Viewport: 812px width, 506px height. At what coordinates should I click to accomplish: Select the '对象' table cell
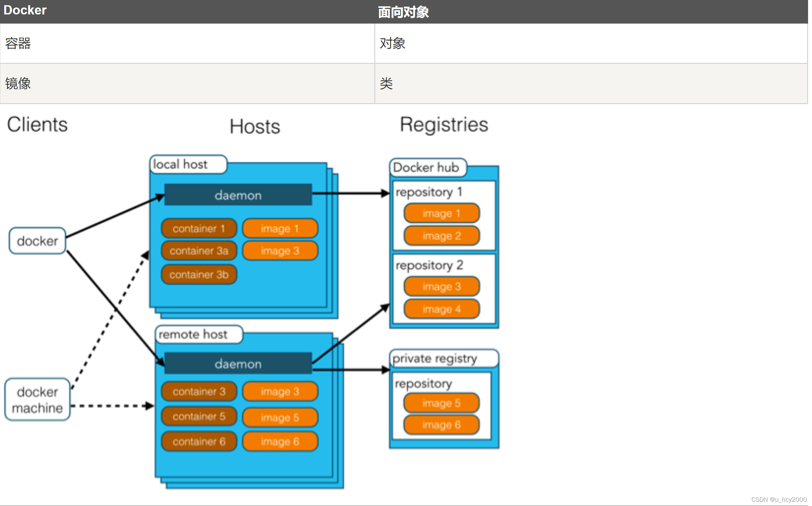pos(591,43)
